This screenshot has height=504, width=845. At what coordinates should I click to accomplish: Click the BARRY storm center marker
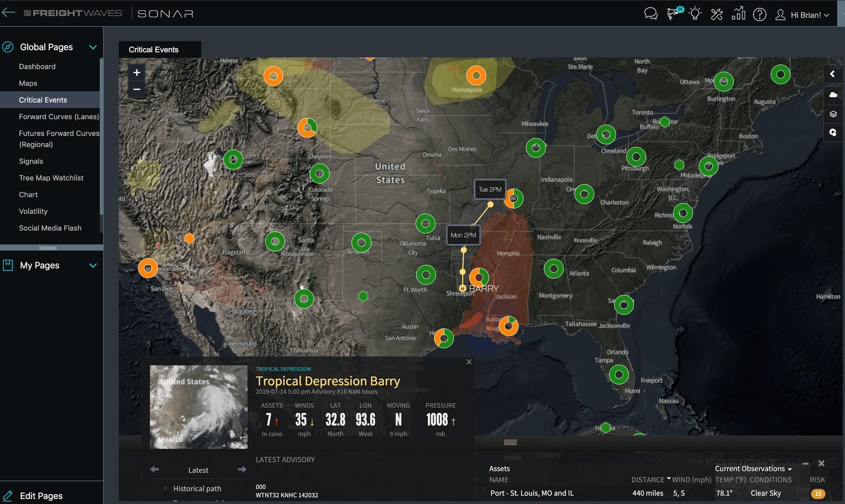click(x=462, y=288)
